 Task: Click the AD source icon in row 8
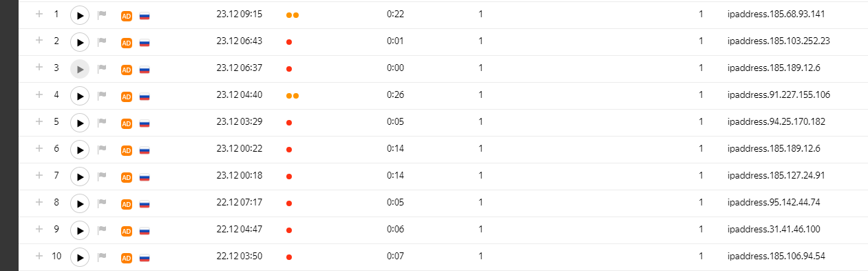click(x=127, y=204)
